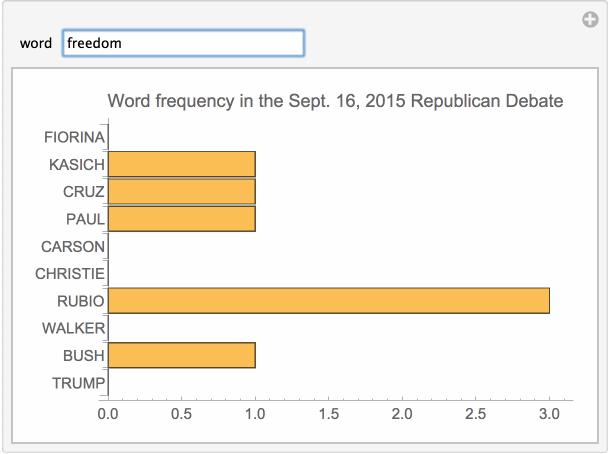Image resolution: width=608 pixels, height=454 pixels.
Task: Click the 'word' label beside the input
Action: 36,44
